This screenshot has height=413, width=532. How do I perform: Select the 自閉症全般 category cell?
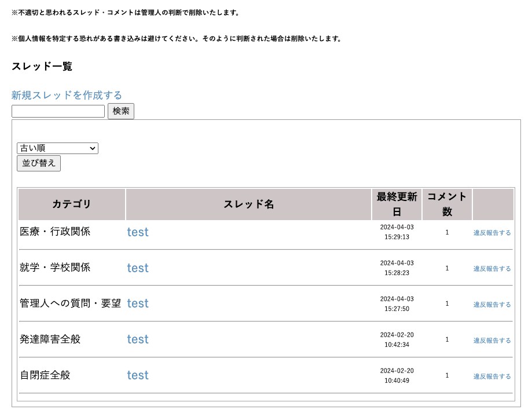pyautogui.click(x=45, y=375)
